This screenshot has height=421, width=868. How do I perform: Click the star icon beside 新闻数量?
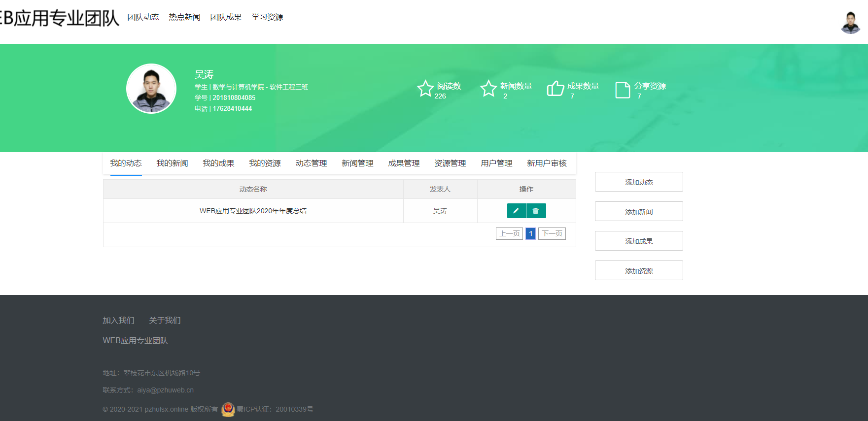[488, 89]
